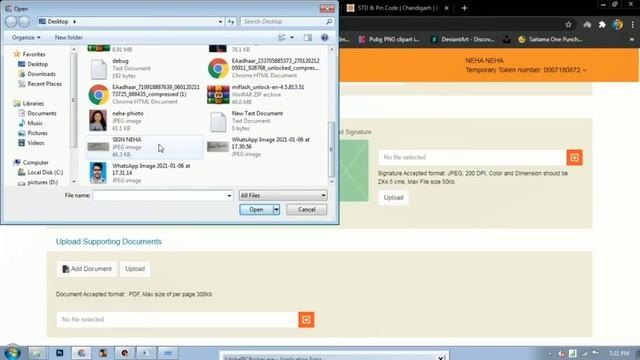This screenshot has height=360, width=640.
Task: Select the debug text document
Action: coord(144,69)
